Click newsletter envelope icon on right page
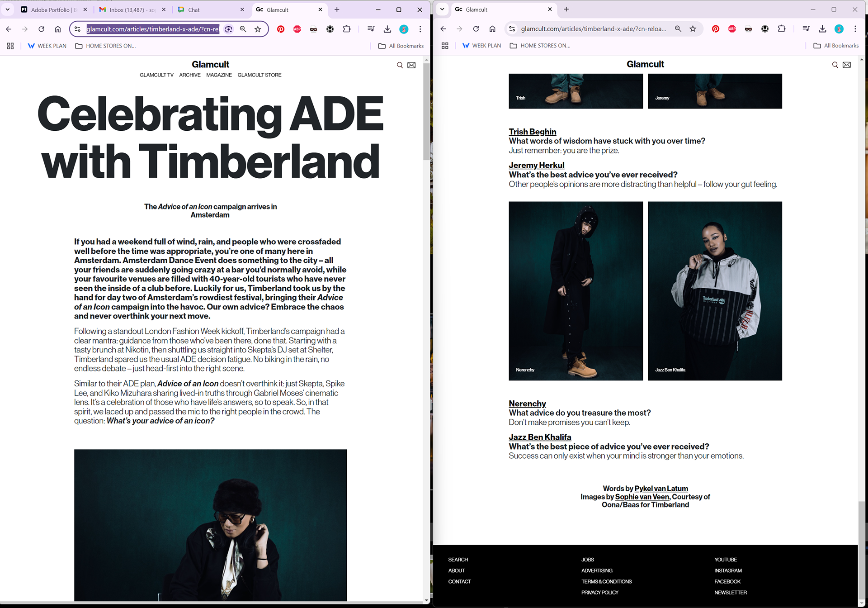This screenshot has width=868, height=608. click(x=847, y=65)
